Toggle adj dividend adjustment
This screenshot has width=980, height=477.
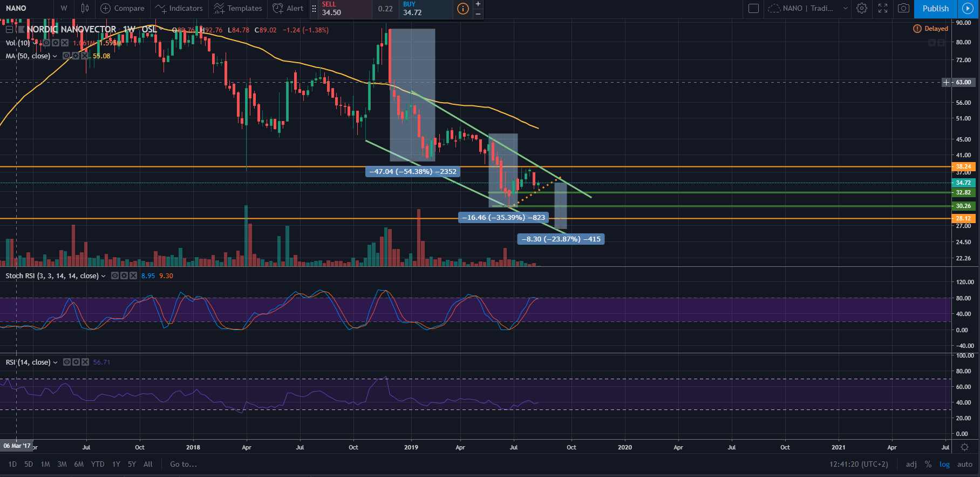pyautogui.click(x=911, y=464)
